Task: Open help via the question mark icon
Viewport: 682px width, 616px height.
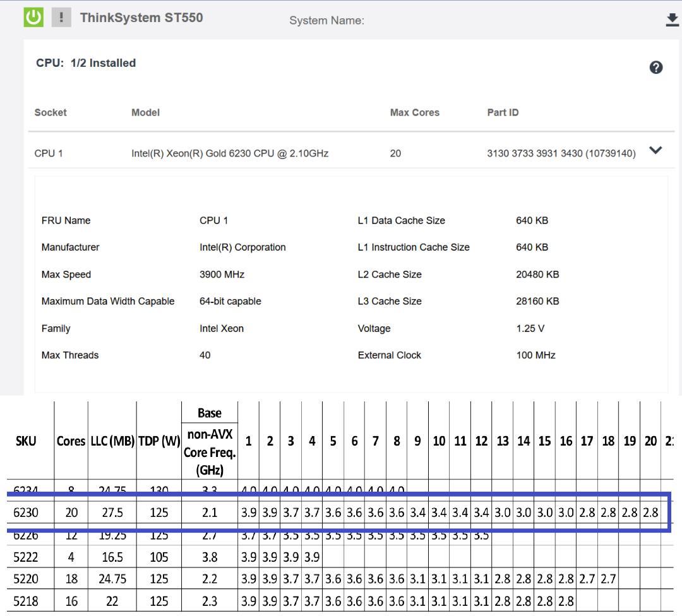Action: coord(656,68)
